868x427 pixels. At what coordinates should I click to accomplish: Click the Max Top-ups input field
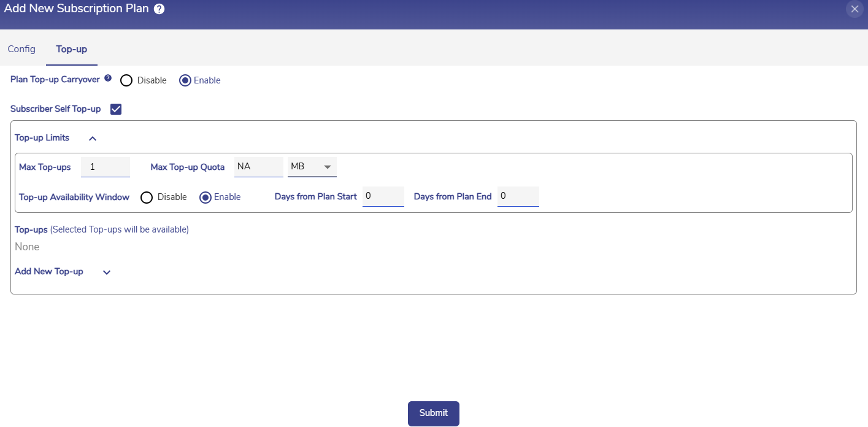106,167
